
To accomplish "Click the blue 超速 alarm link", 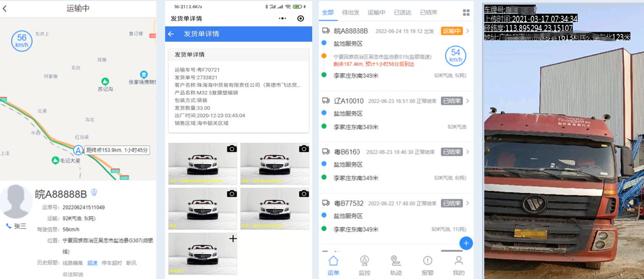I will tap(92, 263).
